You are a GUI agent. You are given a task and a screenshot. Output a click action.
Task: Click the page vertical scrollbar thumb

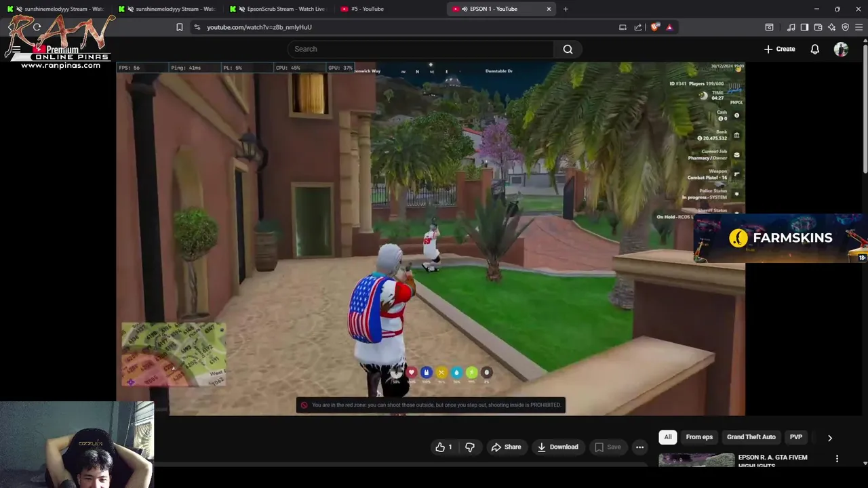click(865, 108)
